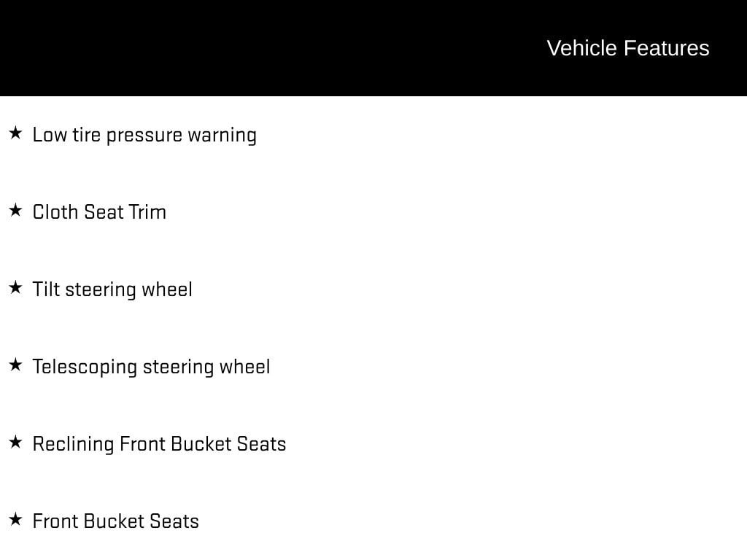Click the star beside Low tire pressure warning
Screen dimensions: 747x560
point(15,133)
